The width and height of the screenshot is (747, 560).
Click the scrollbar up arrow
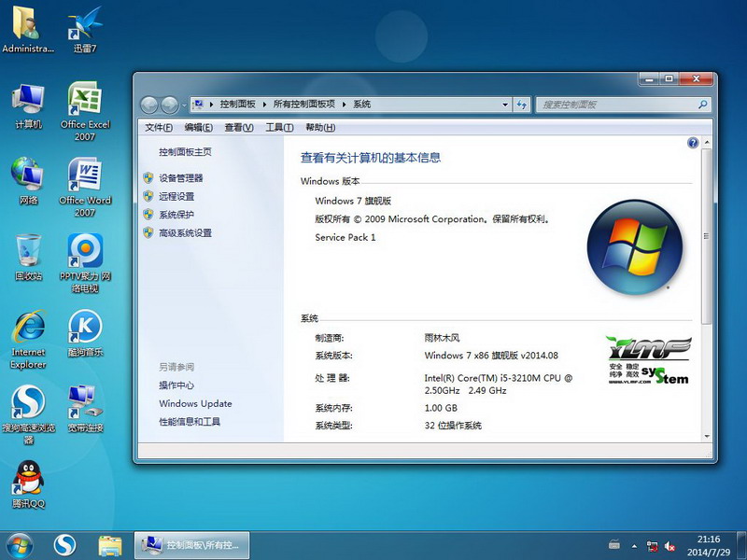coord(707,143)
